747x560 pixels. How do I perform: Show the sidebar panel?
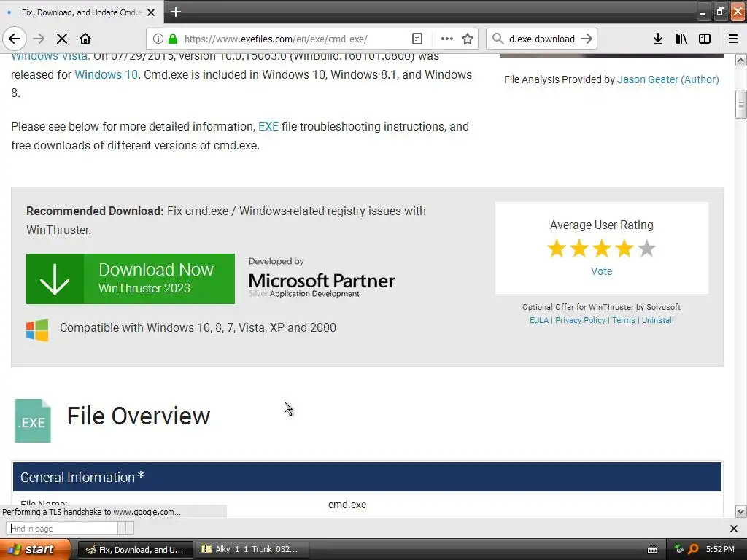tap(705, 39)
